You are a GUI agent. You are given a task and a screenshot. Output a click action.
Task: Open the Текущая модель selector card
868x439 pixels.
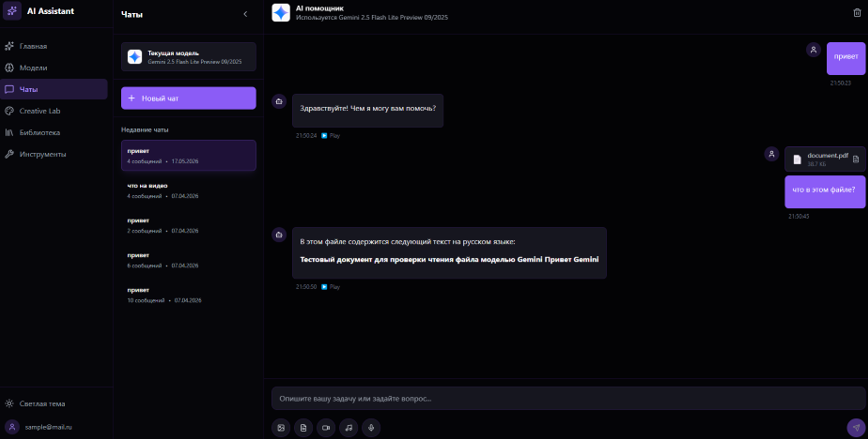coord(189,56)
